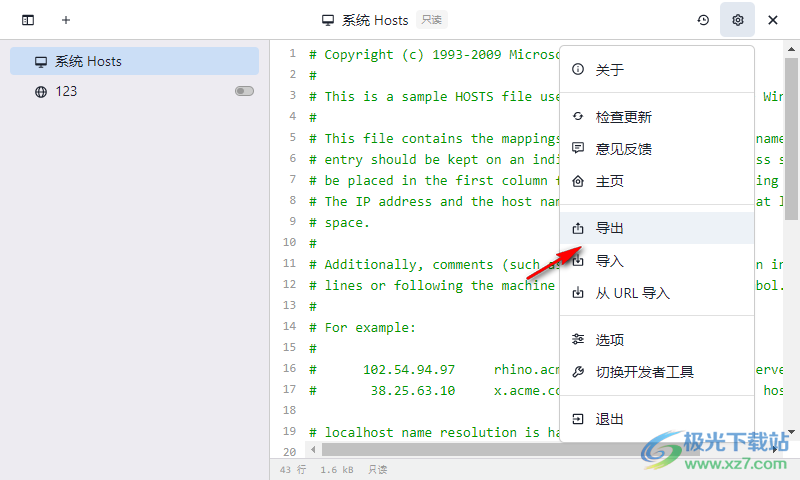Click the line 14 text '# For example:'
800x480 pixels.
(x=362, y=327)
